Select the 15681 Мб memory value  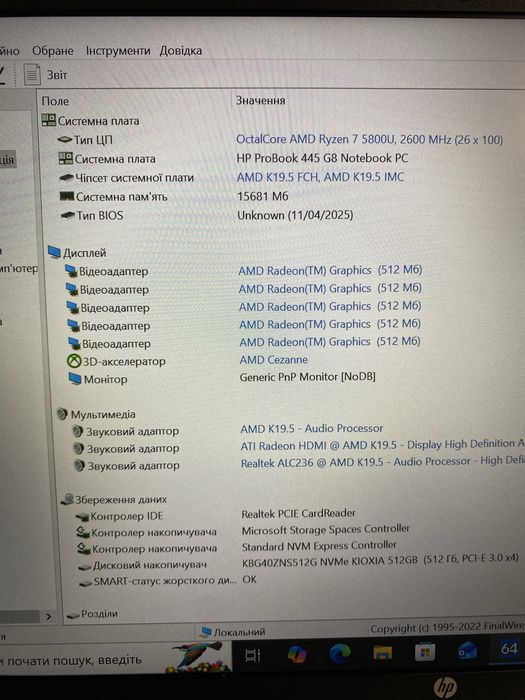pos(262,196)
